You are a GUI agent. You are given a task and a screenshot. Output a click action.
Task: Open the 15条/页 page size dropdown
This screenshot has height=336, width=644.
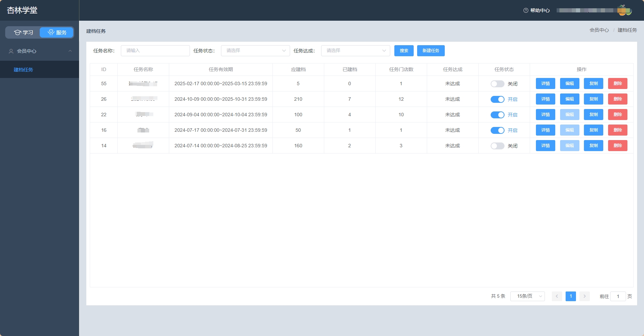(x=528, y=296)
